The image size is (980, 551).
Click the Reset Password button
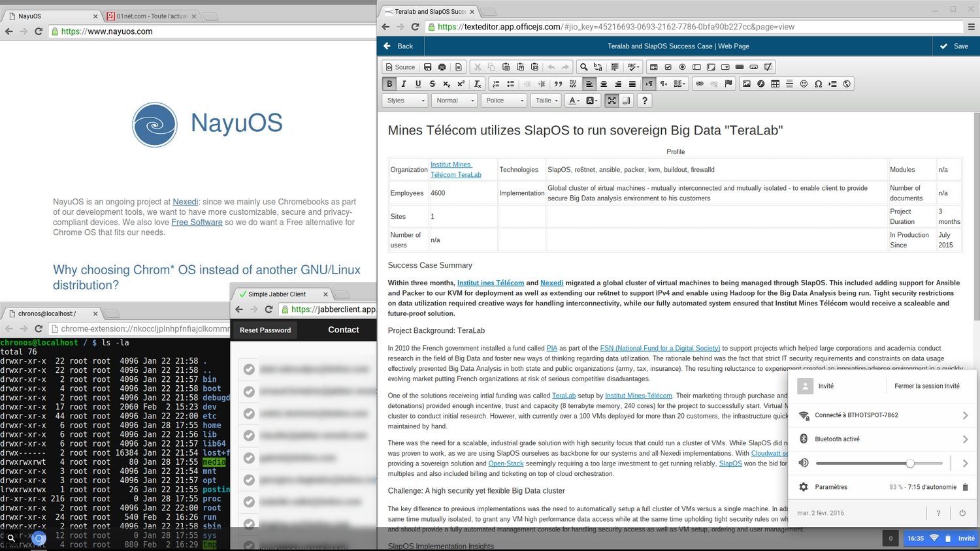click(265, 330)
